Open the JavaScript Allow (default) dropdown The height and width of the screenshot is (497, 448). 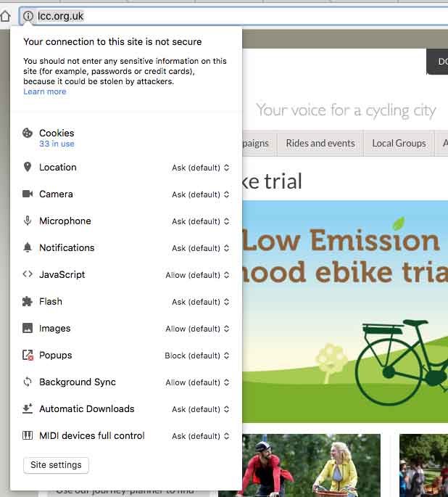click(x=197, y=275)
